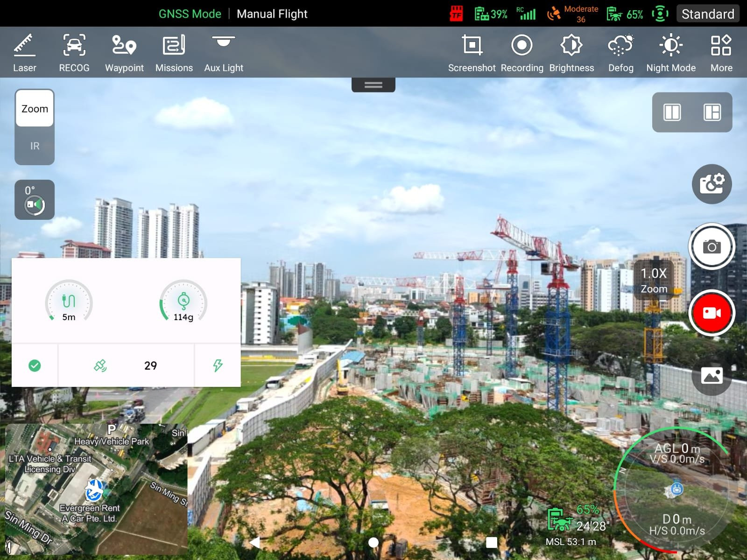
Task: Tap the 5m cable length gauge
Action: point(69,301)
